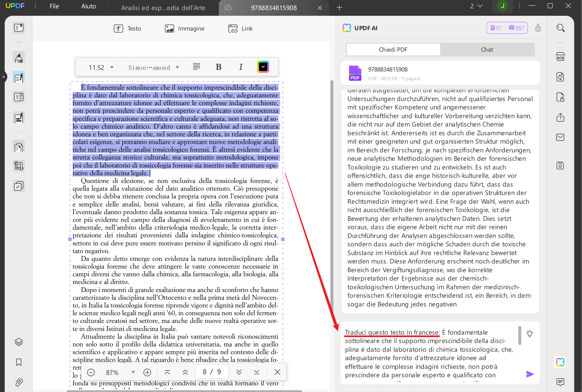The width and height of the screenshot is (582, 392).
Task: Click the Search magnifier icon
Action: pyautogui.click(x=560, y=28)
